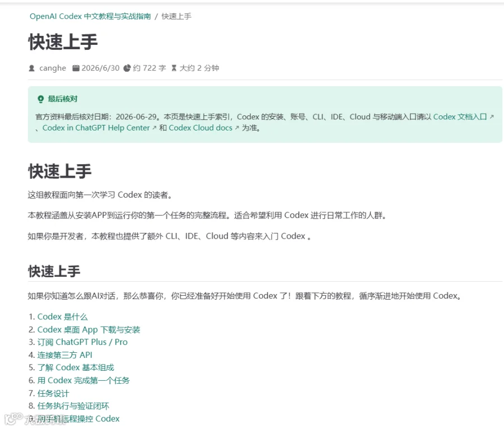Open the Codex 文档入口 link

460,116
